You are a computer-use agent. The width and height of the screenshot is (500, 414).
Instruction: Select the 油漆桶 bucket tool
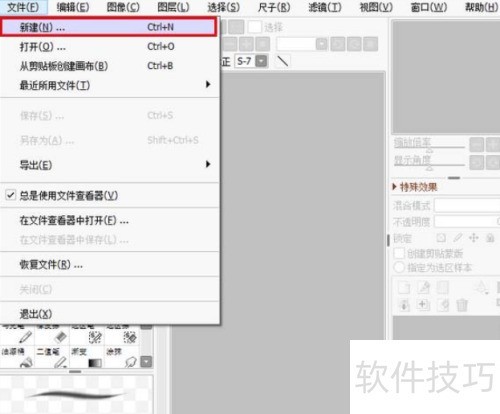[18, 357]
